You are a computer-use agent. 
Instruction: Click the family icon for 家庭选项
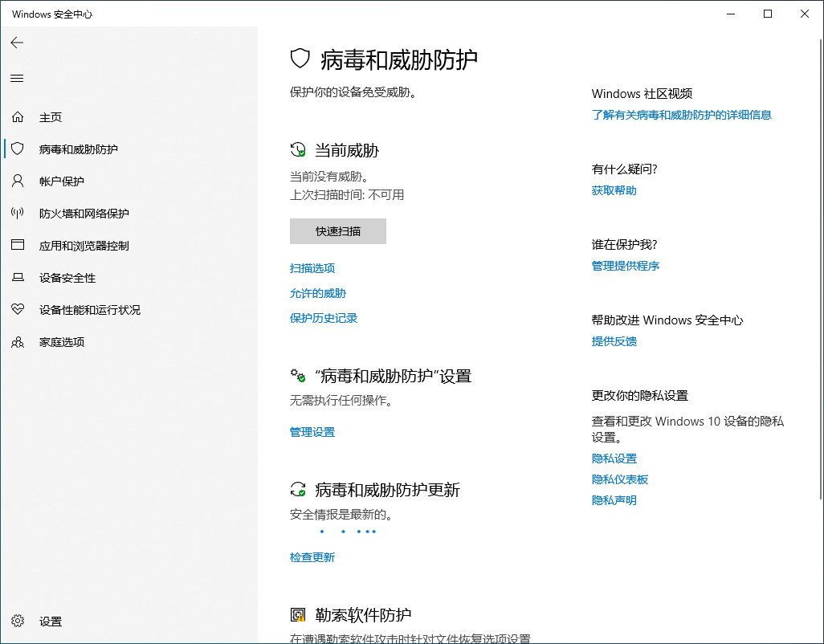click(18, 342)
